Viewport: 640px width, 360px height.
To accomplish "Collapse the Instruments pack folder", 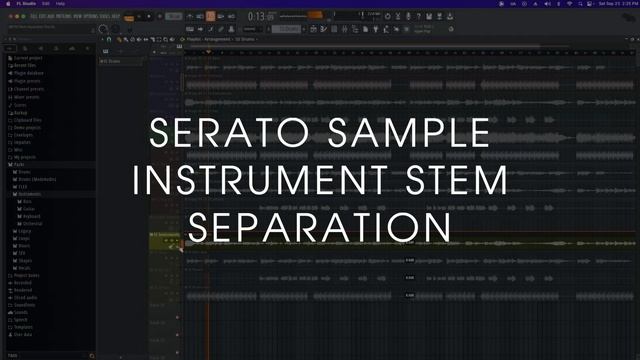I will coord(29,194).
